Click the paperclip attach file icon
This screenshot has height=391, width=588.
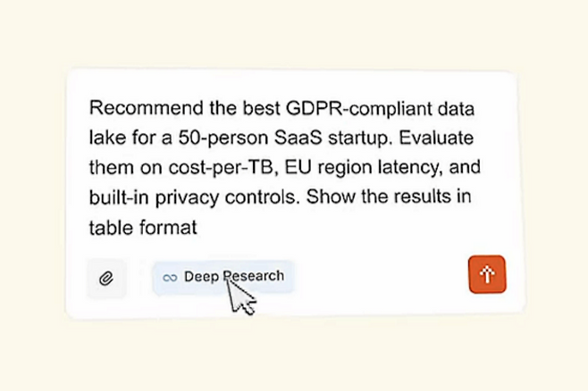click(106, 278)
